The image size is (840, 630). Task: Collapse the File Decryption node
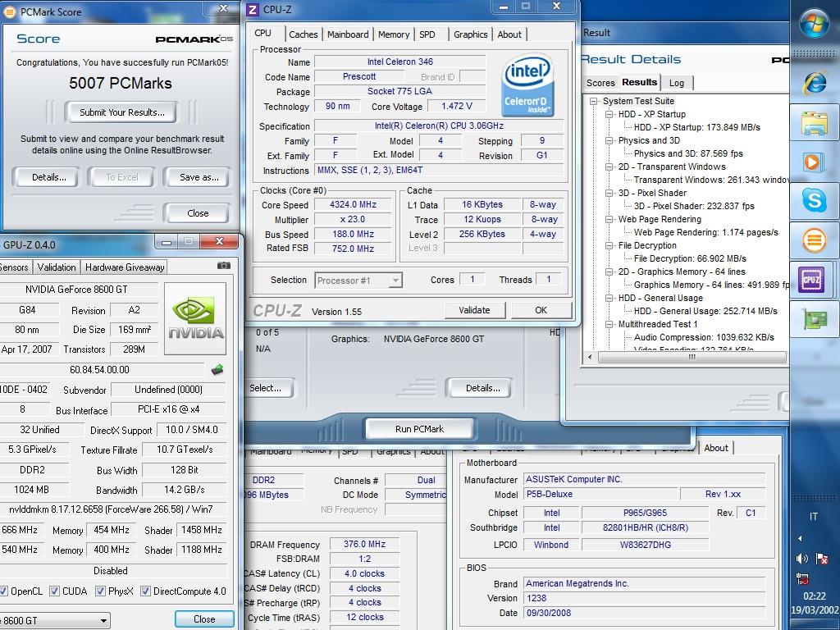point(609,245)
